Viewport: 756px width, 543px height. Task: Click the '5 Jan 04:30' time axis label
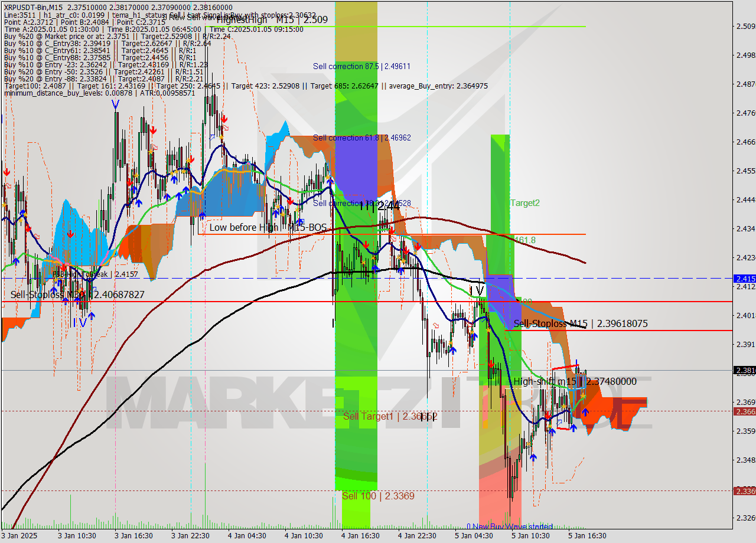[474, 536]
